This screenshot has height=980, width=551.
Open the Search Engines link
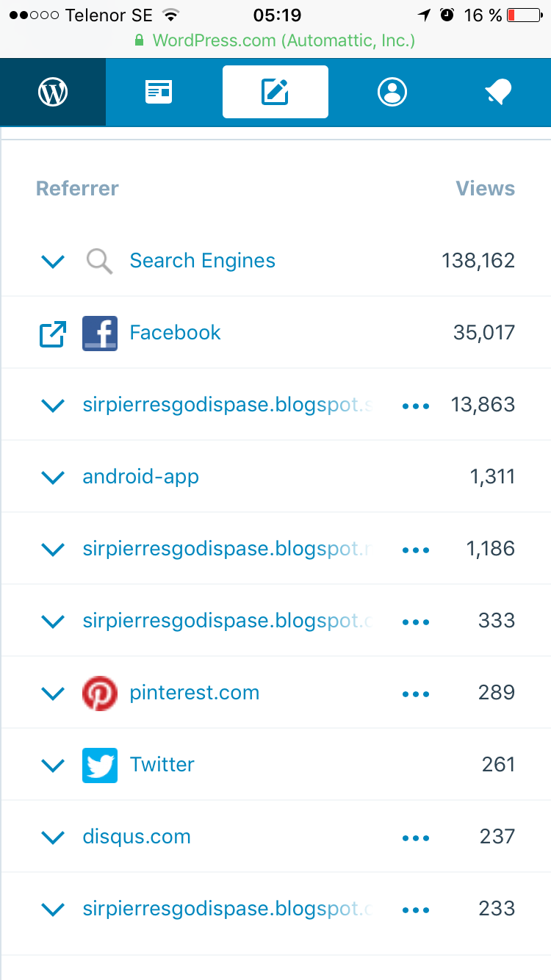pos(202,261)
